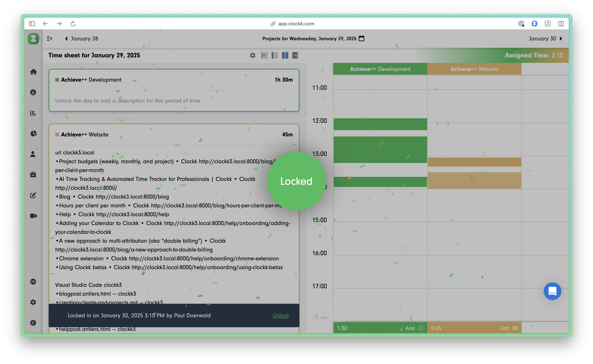Select the narrow time sheet layout
593x364 pixels.
275,55
